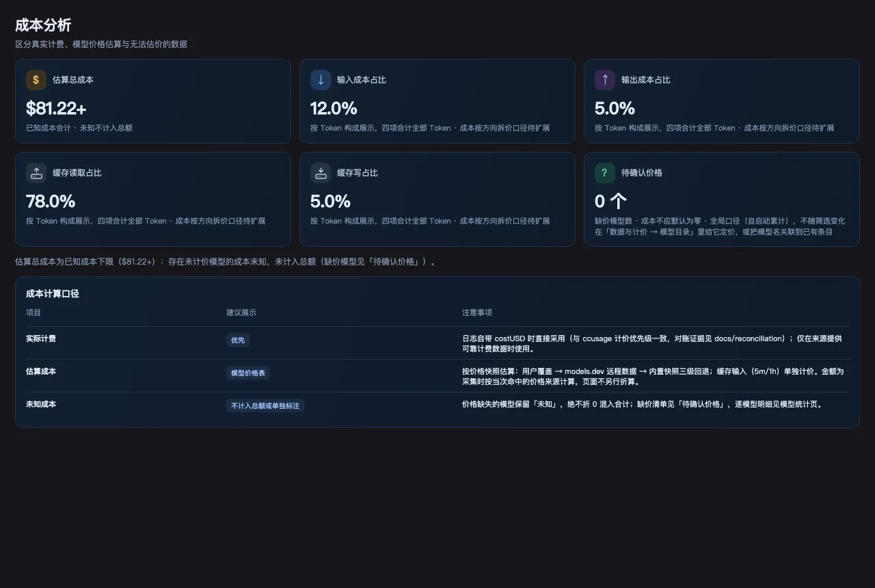Click the 缓存读取占比 card title
Viewport: 875px width, 588px height.
(77, 173)
